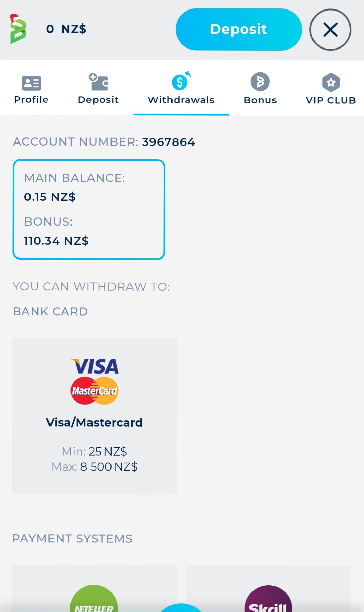Select Skrill payment system tile
This screenshot has height=612, width=364.
(x=268, y=588)
